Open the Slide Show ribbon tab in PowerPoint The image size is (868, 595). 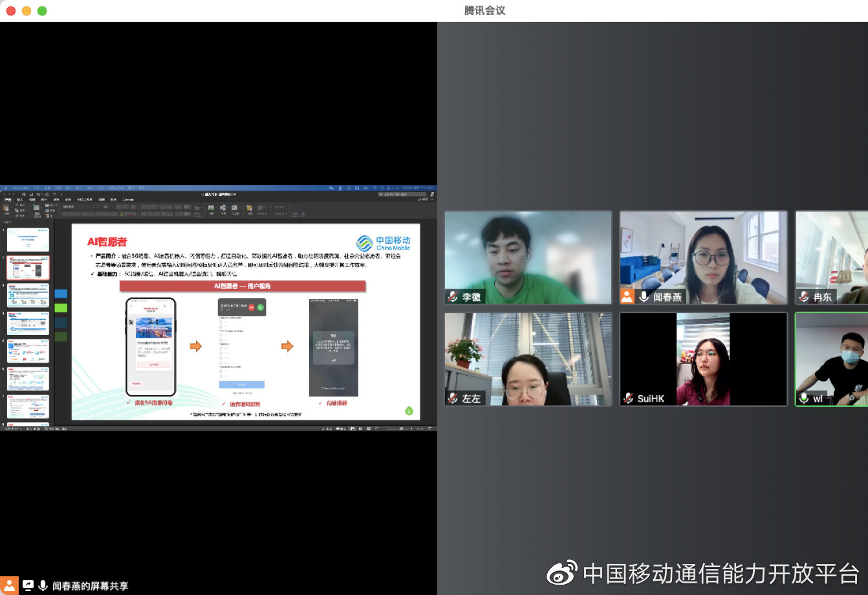pos(84,199)
